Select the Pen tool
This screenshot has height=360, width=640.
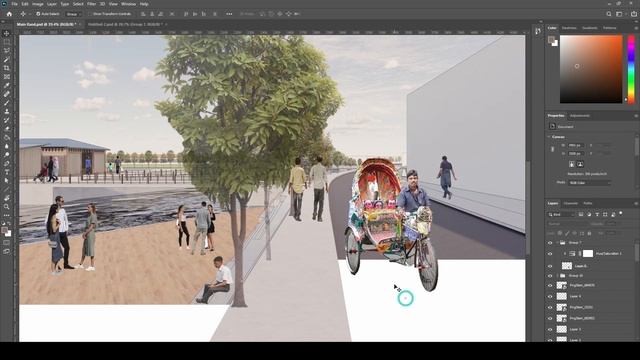[x=6, y=164]
